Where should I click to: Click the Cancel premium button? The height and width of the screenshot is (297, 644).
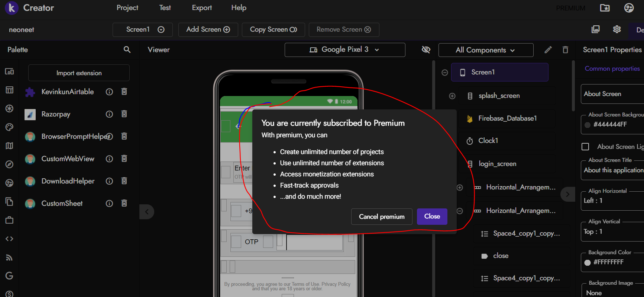[381, 217]
